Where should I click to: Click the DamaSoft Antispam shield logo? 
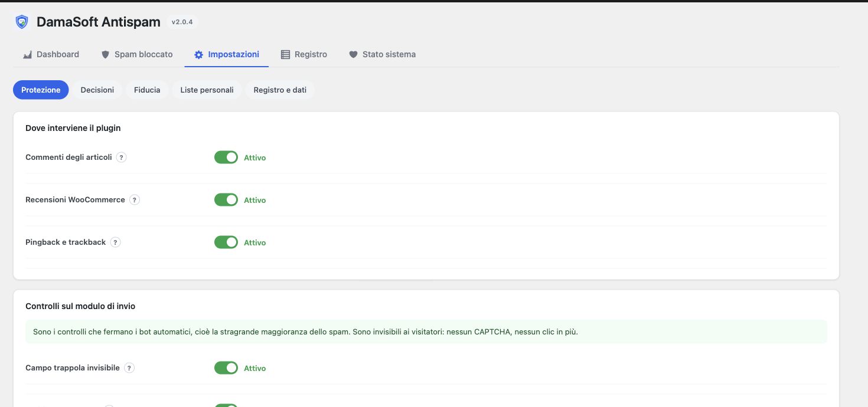point(22,22)
